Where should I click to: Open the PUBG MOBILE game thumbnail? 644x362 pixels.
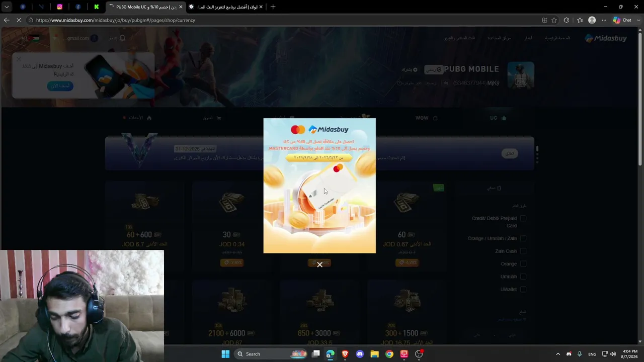pyautogui.click(x=521, y=75)
